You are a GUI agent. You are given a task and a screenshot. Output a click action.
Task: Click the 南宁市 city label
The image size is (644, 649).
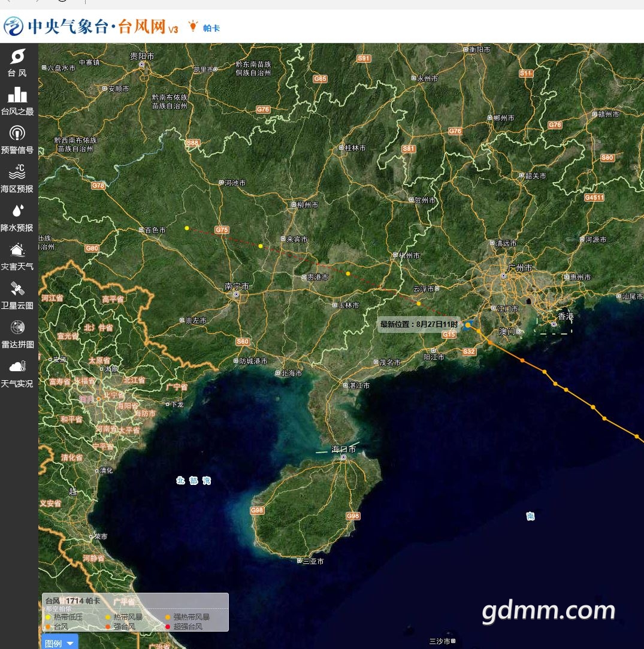tap(237, 286)
